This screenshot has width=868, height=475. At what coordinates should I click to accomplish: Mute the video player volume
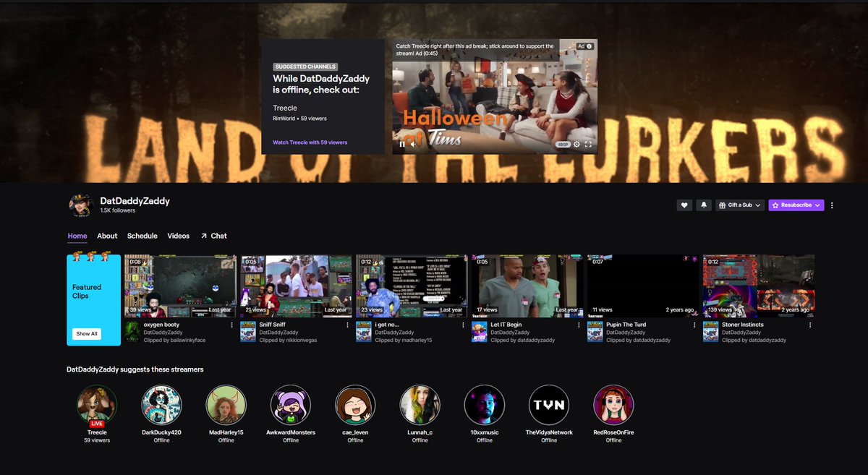click(x=413, y=145)
